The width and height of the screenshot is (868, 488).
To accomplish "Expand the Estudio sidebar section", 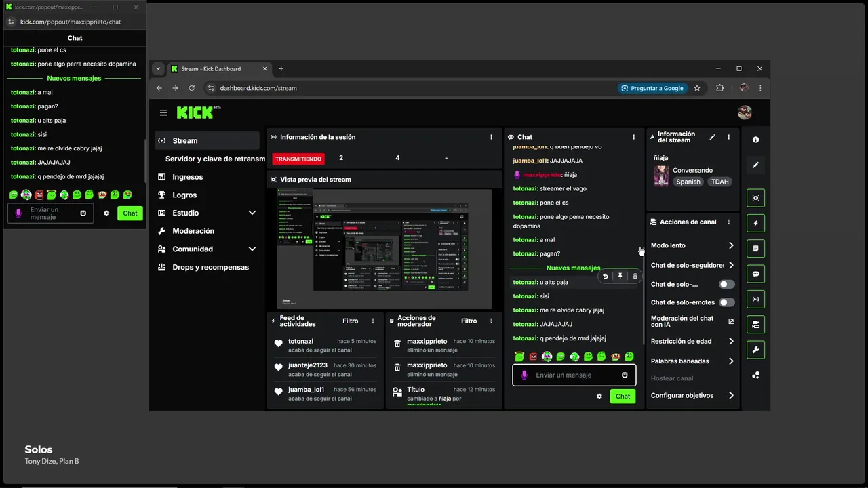I will click(252, 213).
